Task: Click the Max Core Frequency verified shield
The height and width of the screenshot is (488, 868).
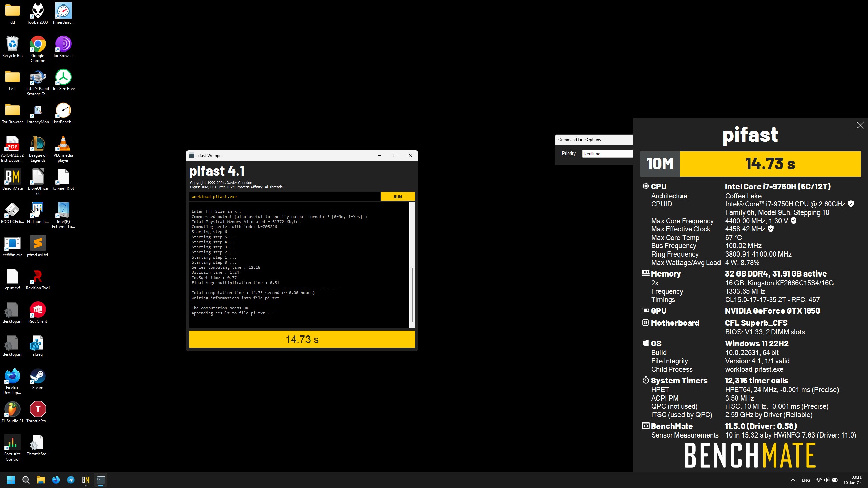Action: (x=793, y=221)
